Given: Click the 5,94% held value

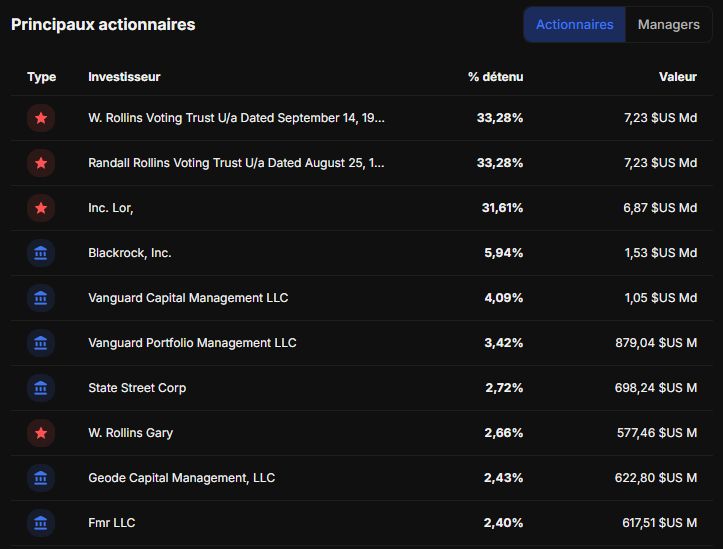Looking at the screenshot, I should pos(504,253).
